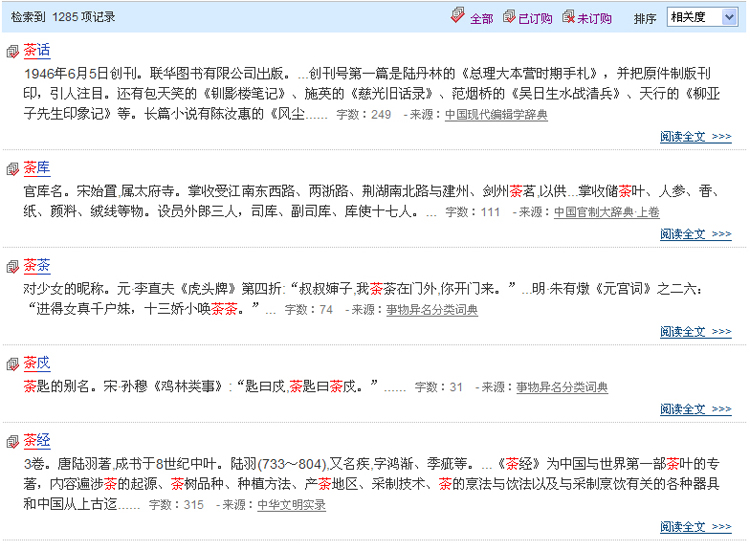Click the book icon beside 茶戌
Screen dimensions: 750x551
12,364
